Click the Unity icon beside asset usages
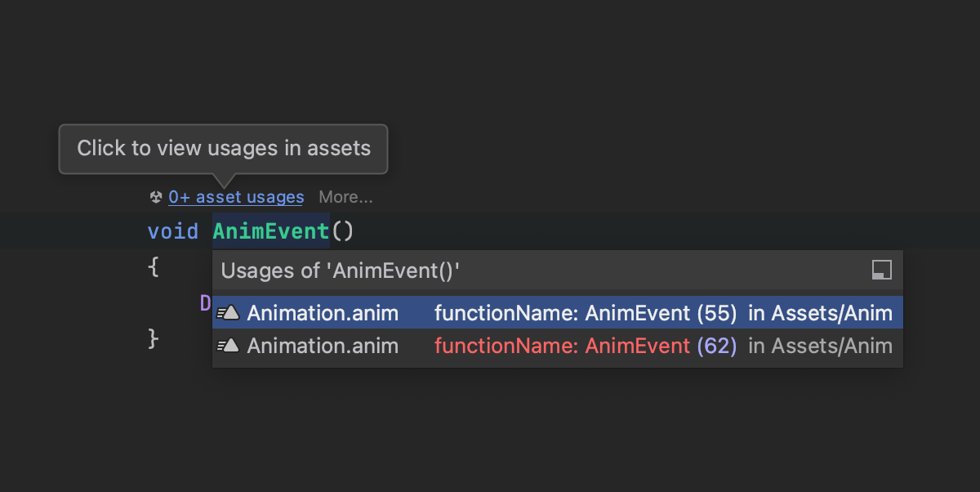 click(x=156, y=197)
